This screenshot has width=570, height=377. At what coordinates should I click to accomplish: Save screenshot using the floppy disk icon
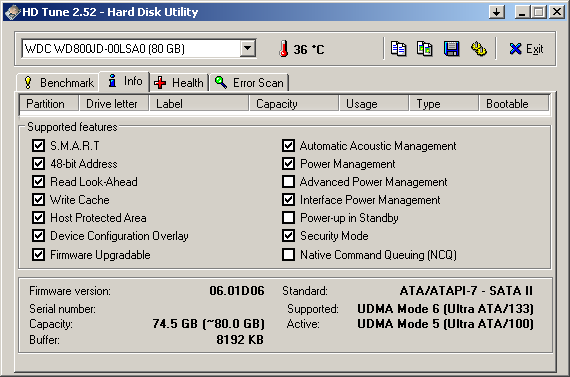(451, 49)
